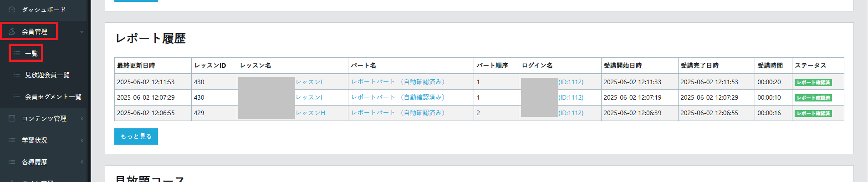Click the dashboard gauge icon
This screenshot has height=182, width=868.
point(12,10)
